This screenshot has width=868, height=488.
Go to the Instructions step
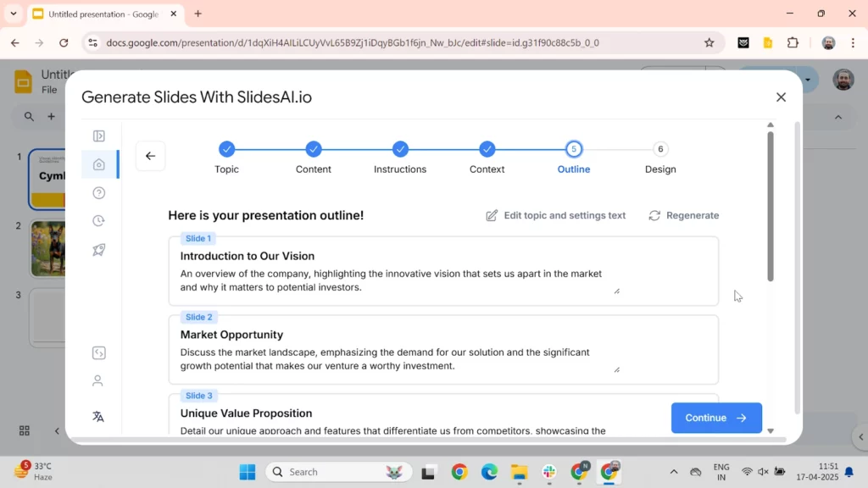click(400, 150)
